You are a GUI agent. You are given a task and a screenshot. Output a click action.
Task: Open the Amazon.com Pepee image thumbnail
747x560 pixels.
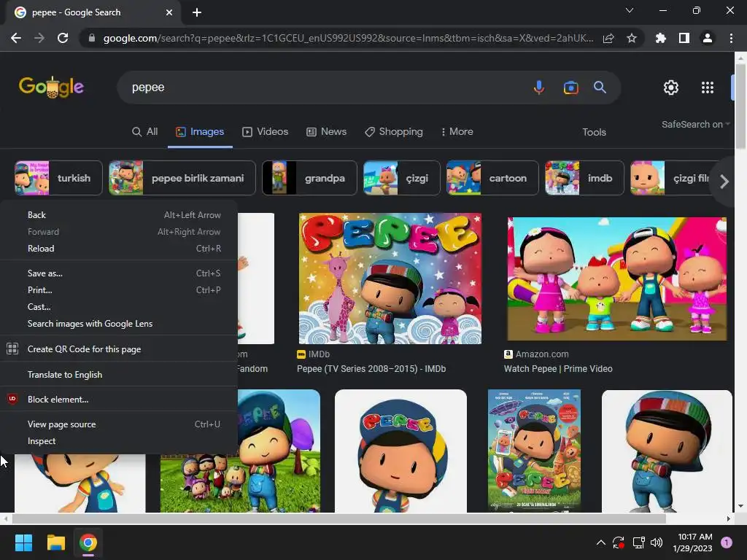tap(617, 279)
